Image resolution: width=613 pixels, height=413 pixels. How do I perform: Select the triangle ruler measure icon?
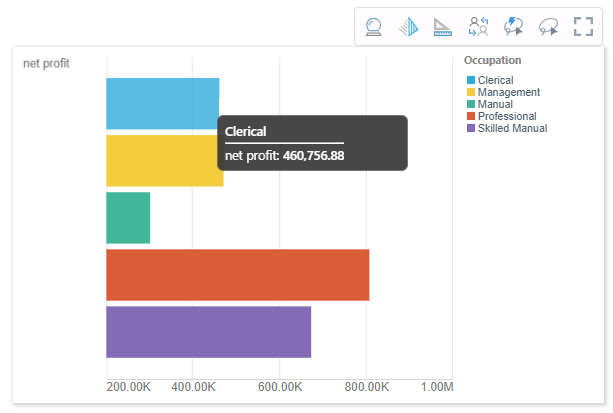(444, 27)
